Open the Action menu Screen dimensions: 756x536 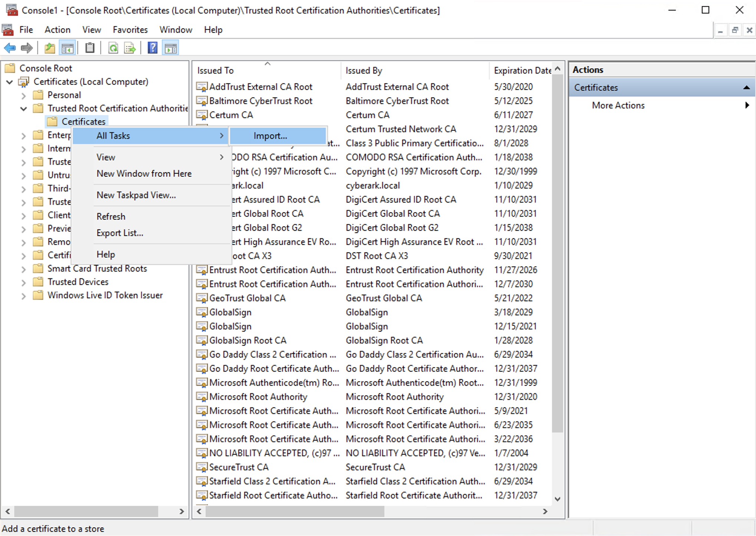point(57,30)
